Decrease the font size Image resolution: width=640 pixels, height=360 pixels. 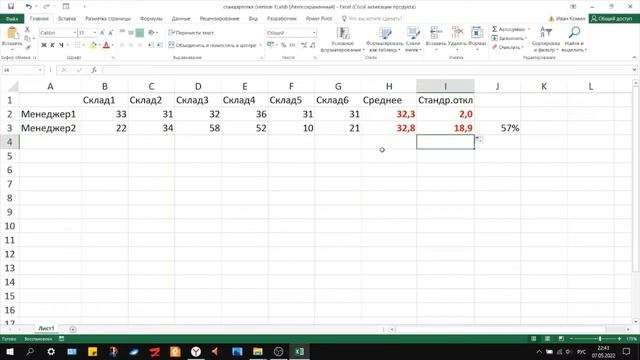pyautogui.click(x=111, y=33)
